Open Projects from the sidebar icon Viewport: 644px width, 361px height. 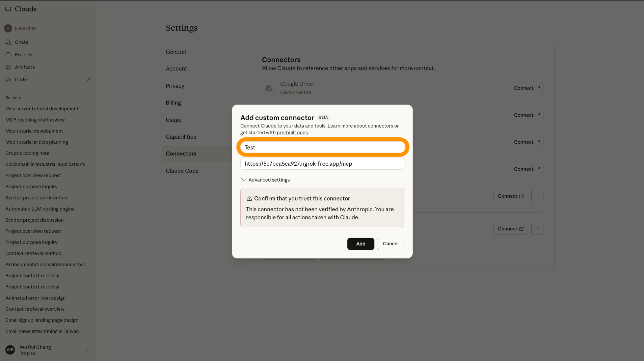(x=8, y=55)
